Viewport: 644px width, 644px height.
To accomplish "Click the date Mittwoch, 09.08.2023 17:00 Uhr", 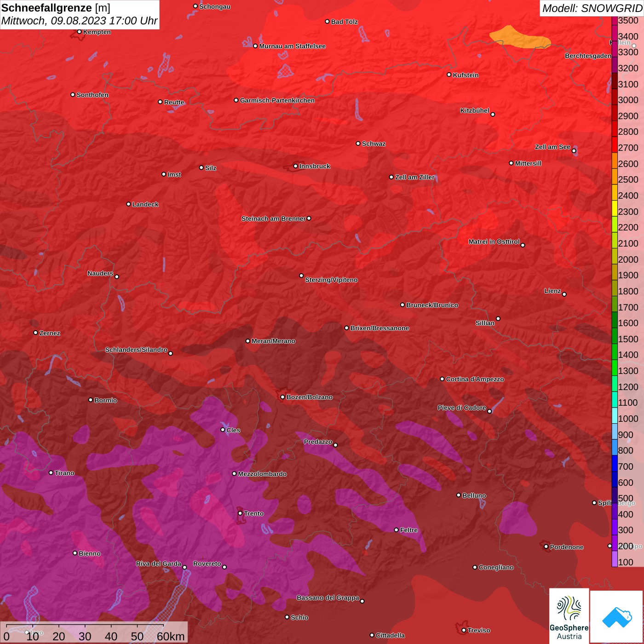I will point(80,21).
